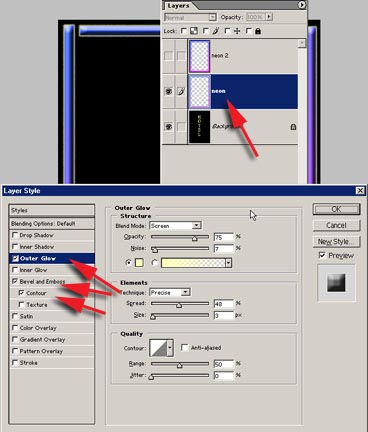Uncheck the Bevel and Emboss checkbox
Image resolution: width=368 pixels, height=432 pixels.
(15, 281)
